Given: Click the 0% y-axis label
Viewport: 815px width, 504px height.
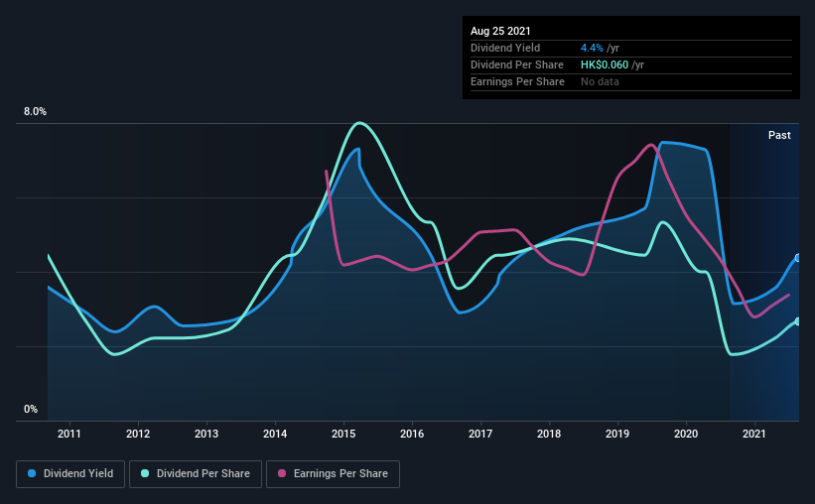Looking at the screenshot, I should (x=31, y=410).
